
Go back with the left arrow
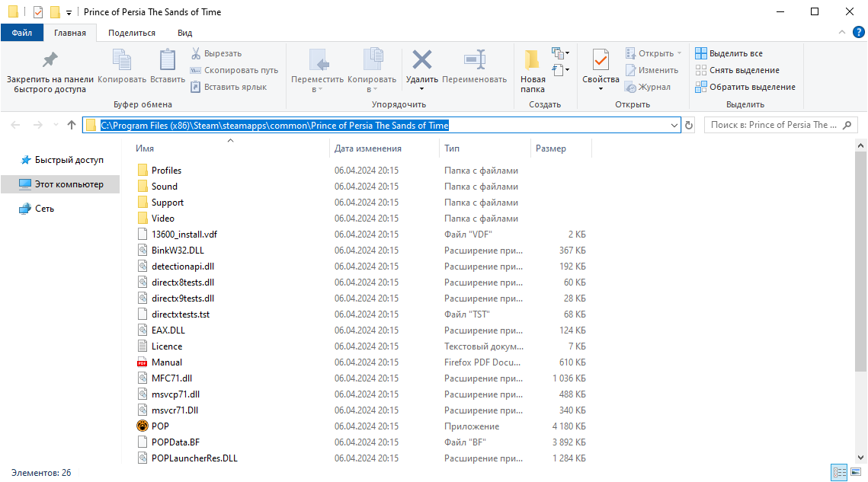(15, 125)
